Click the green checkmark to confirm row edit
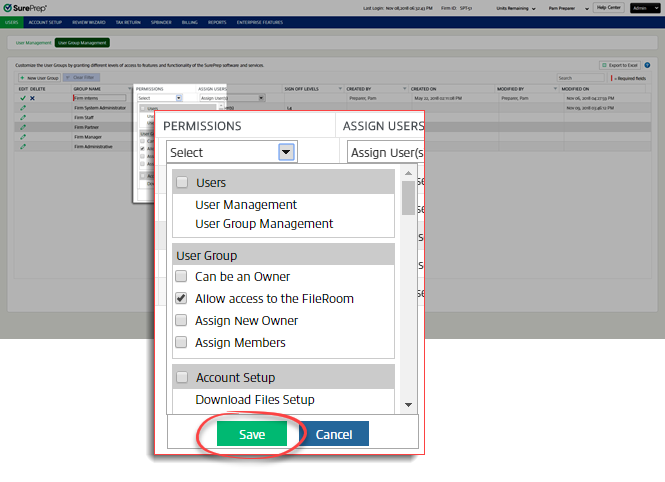665x482 pixels. pos(22,98)
